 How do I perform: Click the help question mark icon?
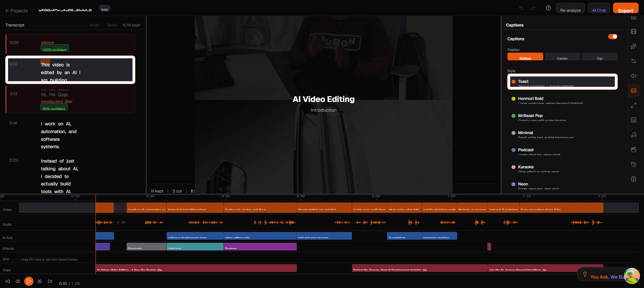548,8
